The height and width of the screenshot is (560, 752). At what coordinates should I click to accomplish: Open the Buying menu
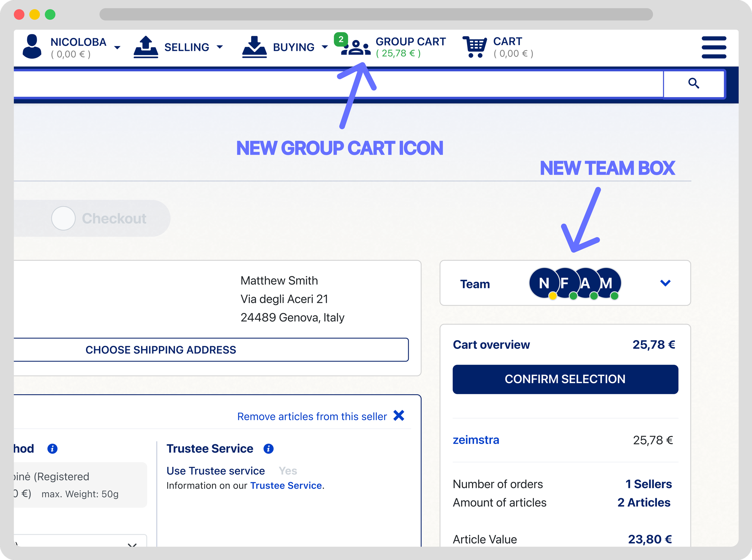[x=294, y=48]
